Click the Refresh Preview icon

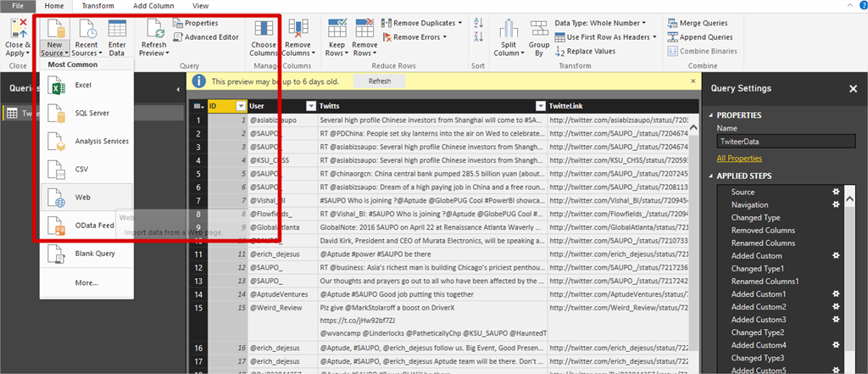click(x=153, y=28)
